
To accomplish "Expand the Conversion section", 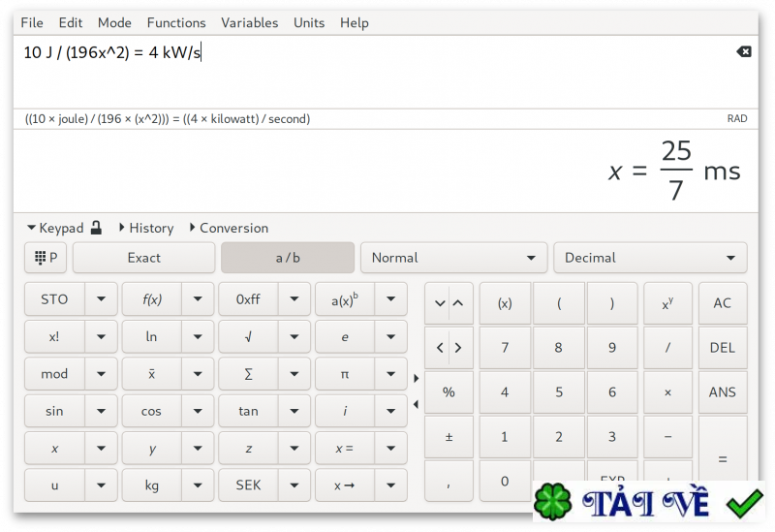I will coord(229,228).
